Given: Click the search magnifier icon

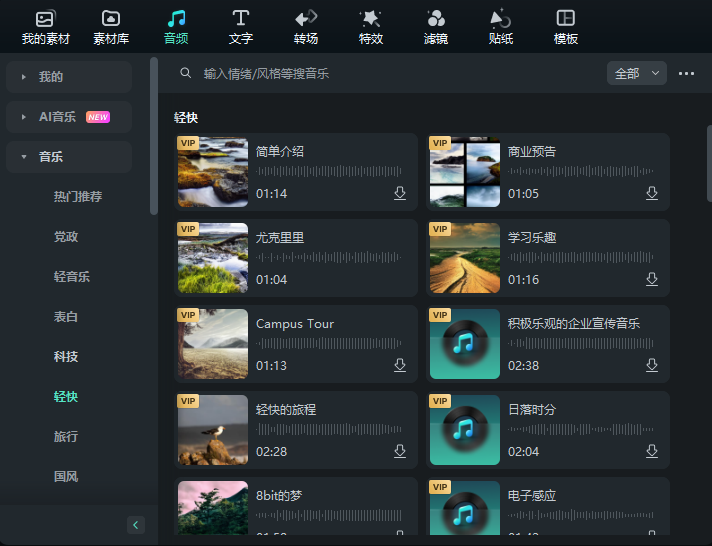Looking at the screenshot, I should pyautogui.click(x=185, y=73).
